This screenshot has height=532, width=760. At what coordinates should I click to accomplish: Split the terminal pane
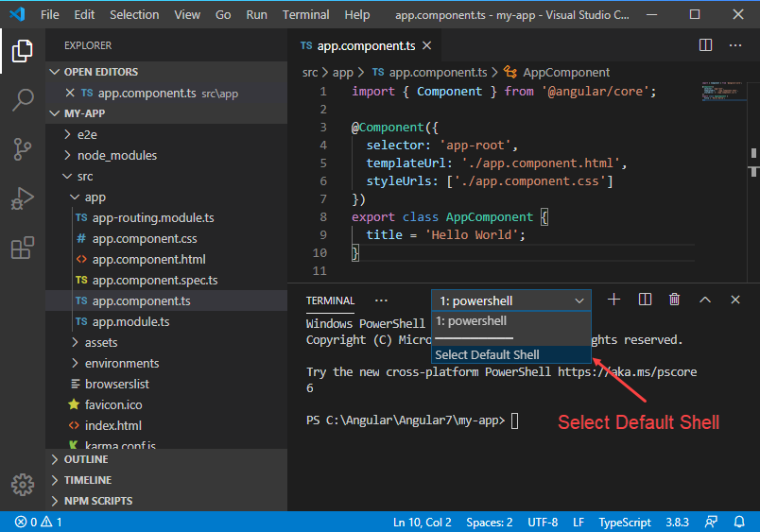point(645,300)
